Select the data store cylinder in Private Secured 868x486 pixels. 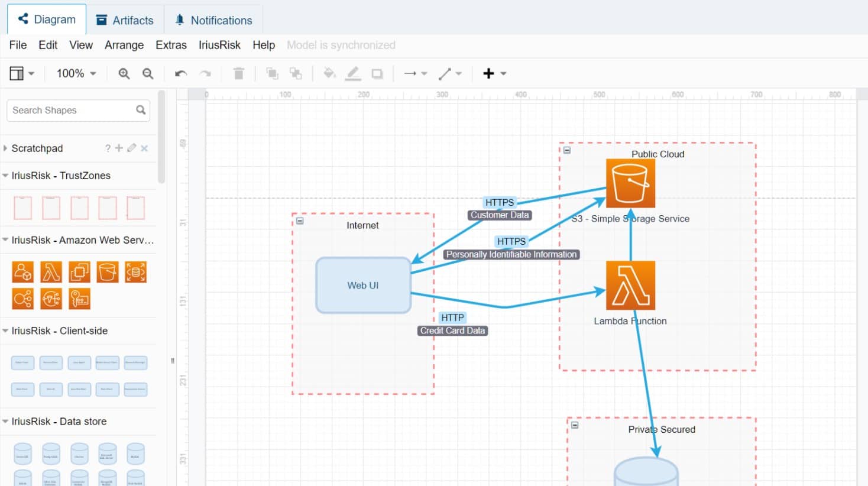pyautogui.click(x=646, y=472)
